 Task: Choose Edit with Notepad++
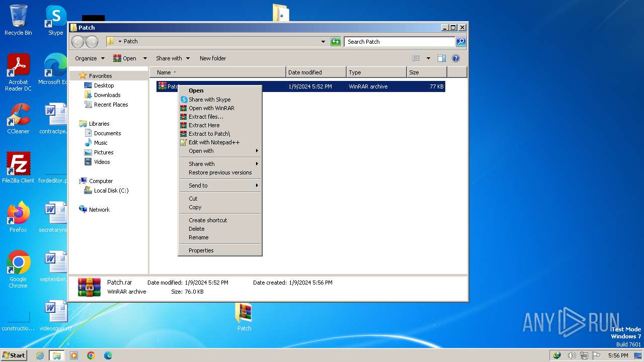click(x=220, y=142)
